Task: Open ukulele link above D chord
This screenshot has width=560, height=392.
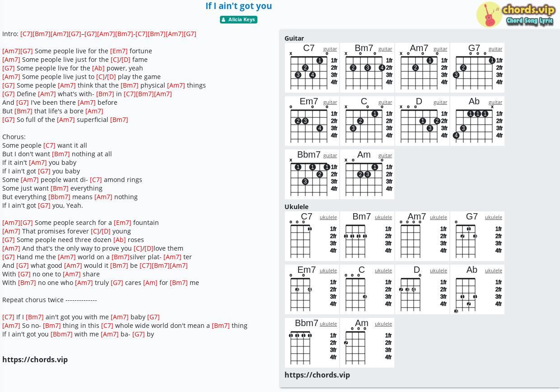Action: tap(439, 271)
